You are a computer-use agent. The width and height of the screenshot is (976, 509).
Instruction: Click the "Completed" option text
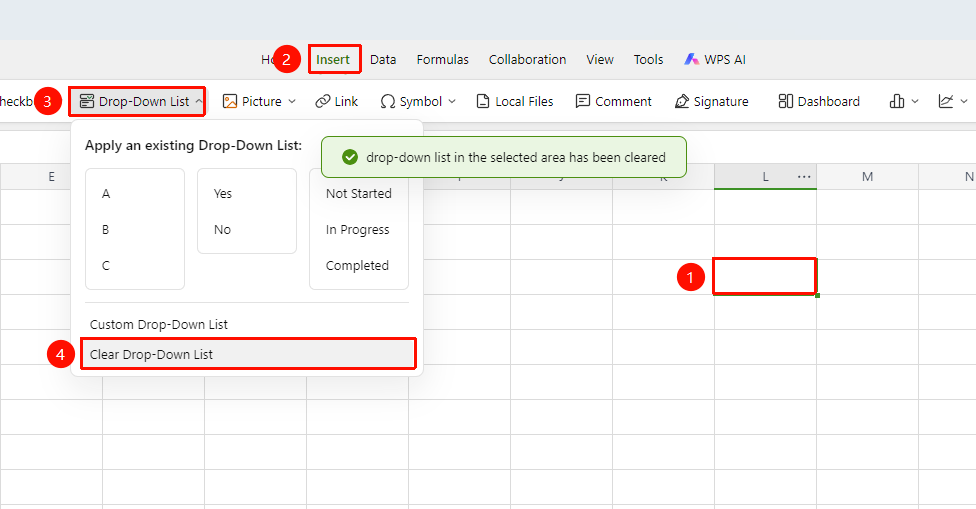(357, 266)
